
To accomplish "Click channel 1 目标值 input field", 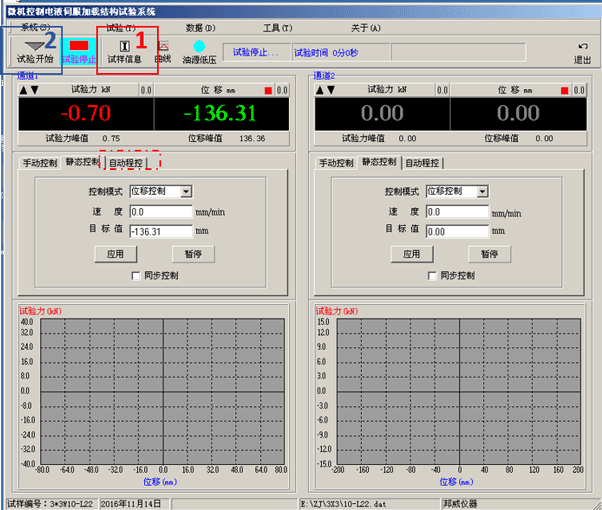I will 161,232.
